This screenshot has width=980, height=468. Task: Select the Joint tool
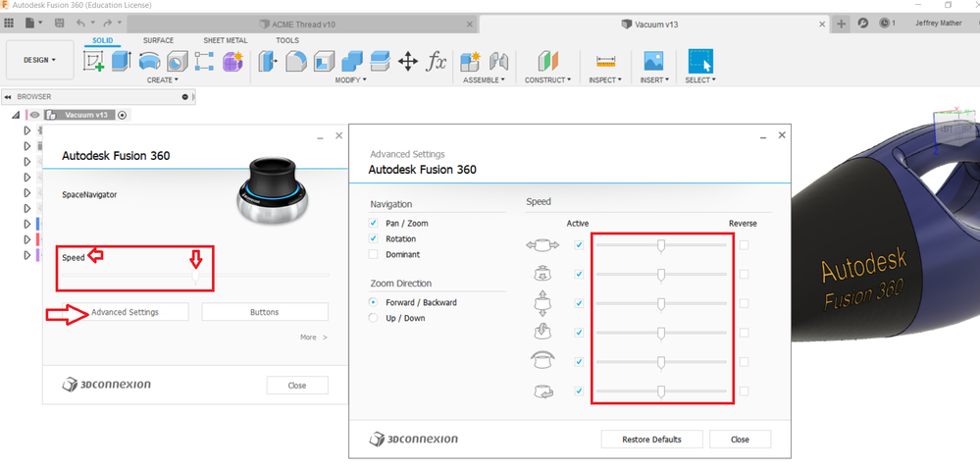[498, 61]
